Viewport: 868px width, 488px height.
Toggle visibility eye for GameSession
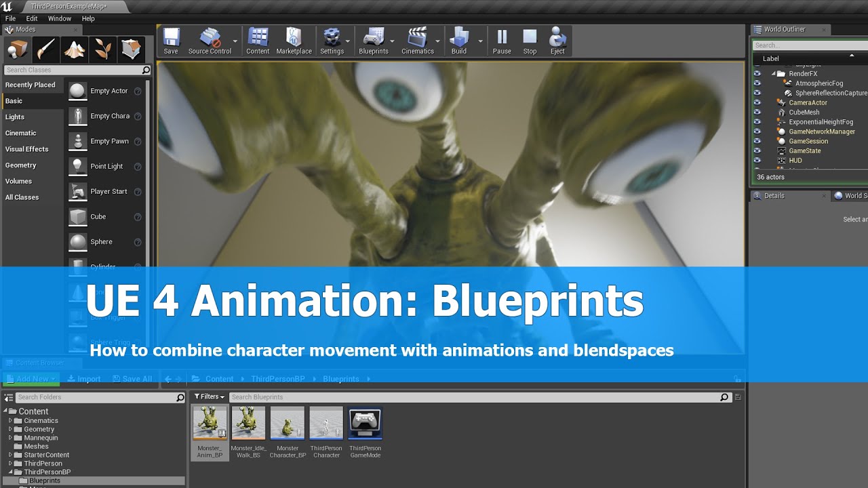coord(757,141)
